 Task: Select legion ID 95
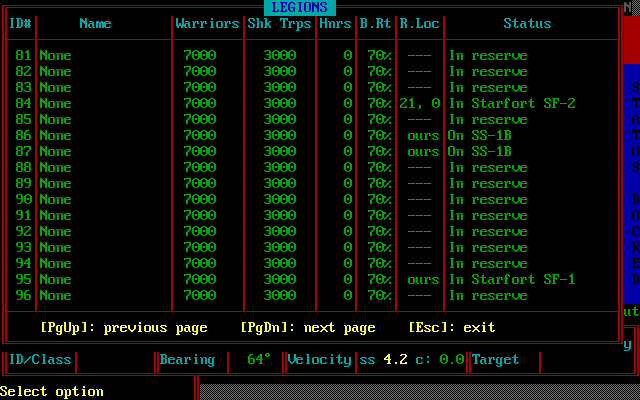pyautogui.click(x=313, y=280)
